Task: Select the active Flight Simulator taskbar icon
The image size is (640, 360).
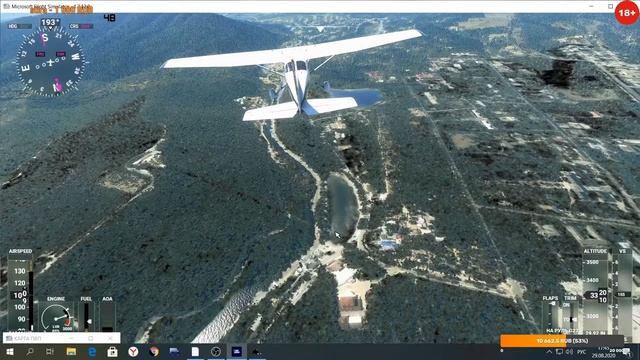Action: [x=237, y=352]
